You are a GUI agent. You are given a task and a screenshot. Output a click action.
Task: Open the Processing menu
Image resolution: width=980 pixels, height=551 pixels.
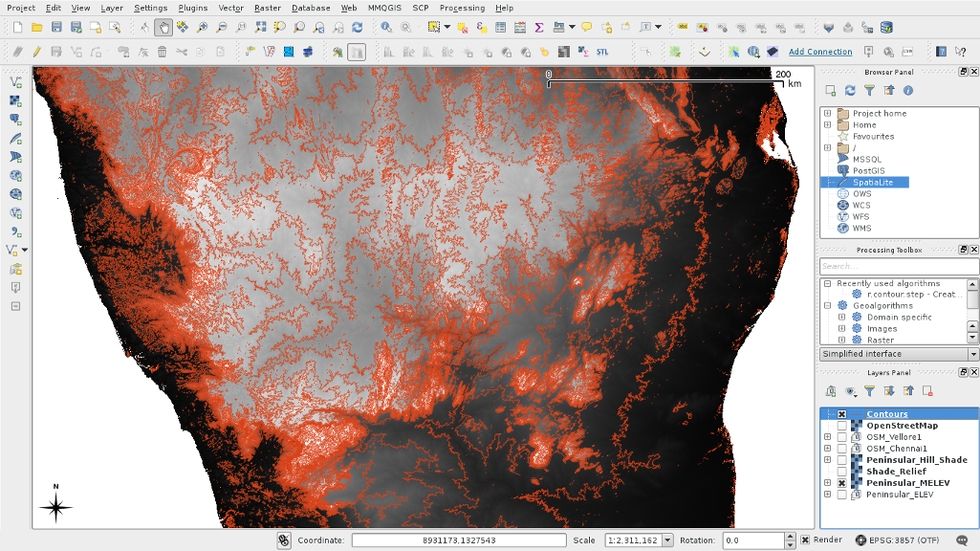click(x=462, y=8)
